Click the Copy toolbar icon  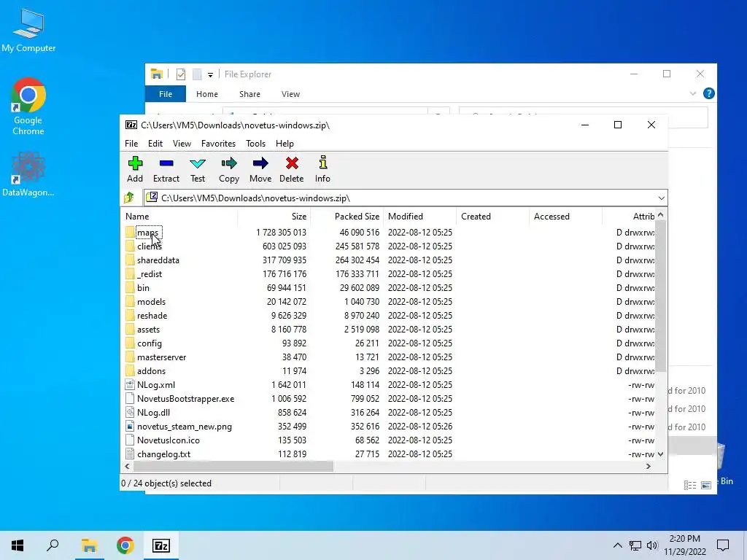tap(228, 163)
